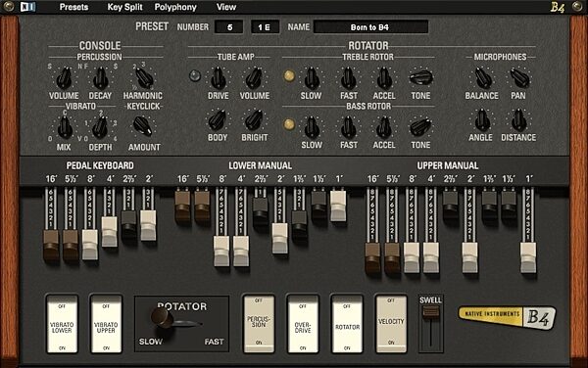Click the B4 logo in top-right corner
This screenshot has height=368, width=588.
pos(558,7)
